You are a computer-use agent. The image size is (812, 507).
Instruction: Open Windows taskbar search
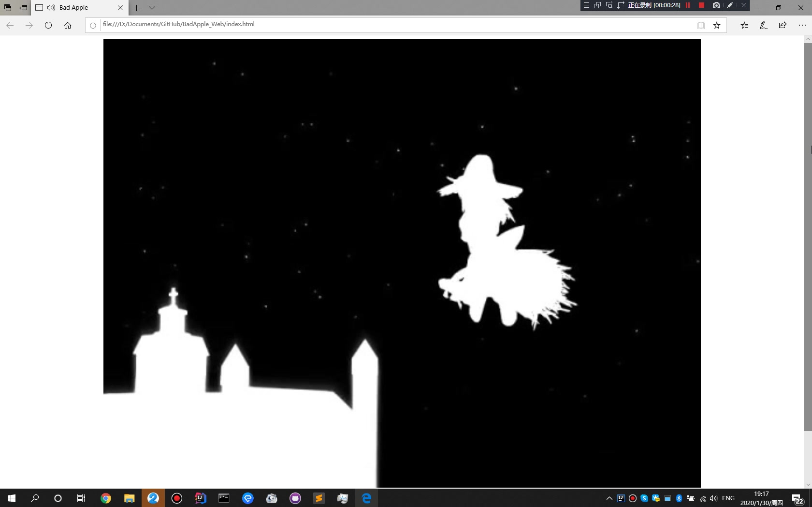click(x=35, y=498)
